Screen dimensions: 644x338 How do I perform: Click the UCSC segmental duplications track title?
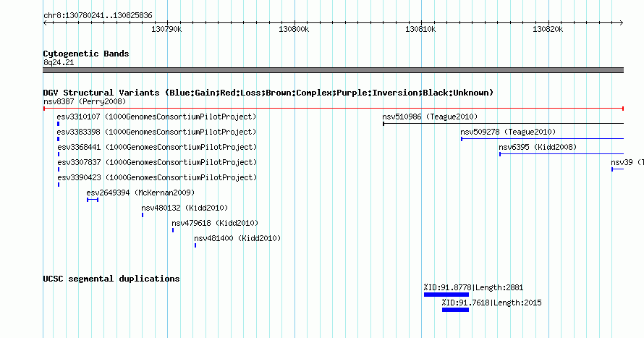111,279
